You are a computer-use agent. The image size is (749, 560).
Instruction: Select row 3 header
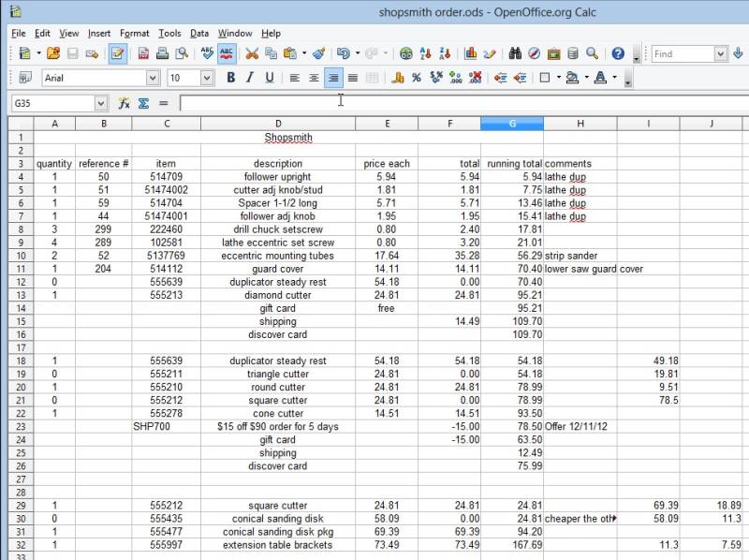pos(21,164)
